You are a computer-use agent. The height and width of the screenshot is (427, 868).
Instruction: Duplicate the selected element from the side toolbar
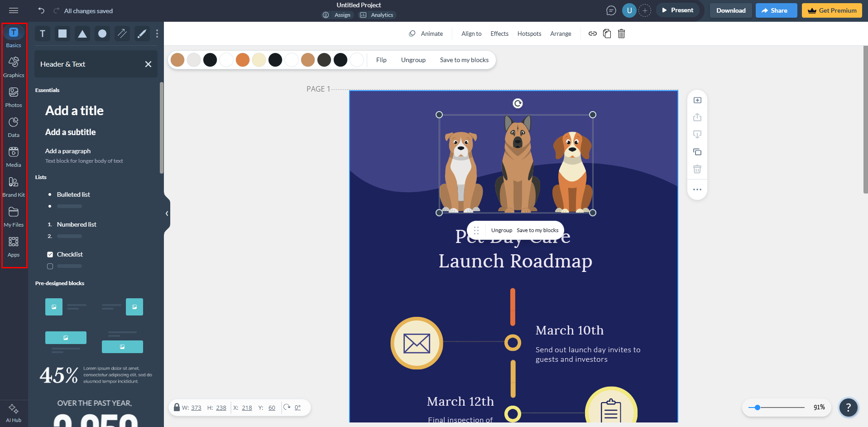697,152
